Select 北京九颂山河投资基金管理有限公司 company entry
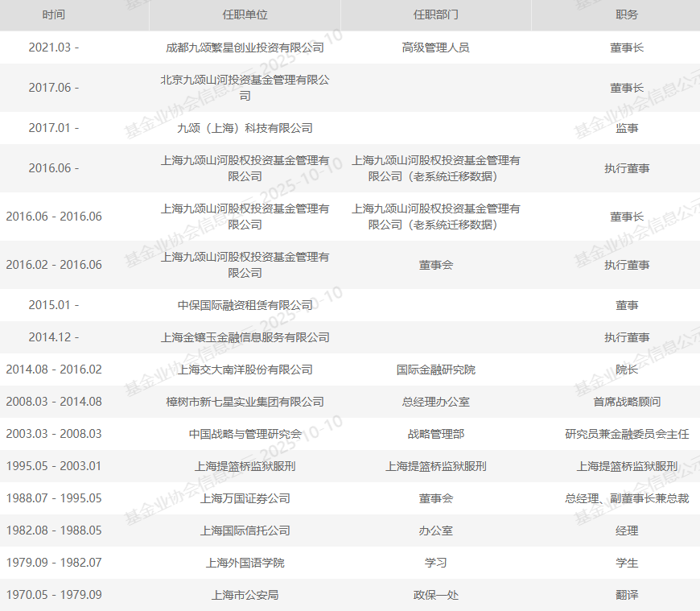Screen dimensions: 700x611 (x=245, y=88)
